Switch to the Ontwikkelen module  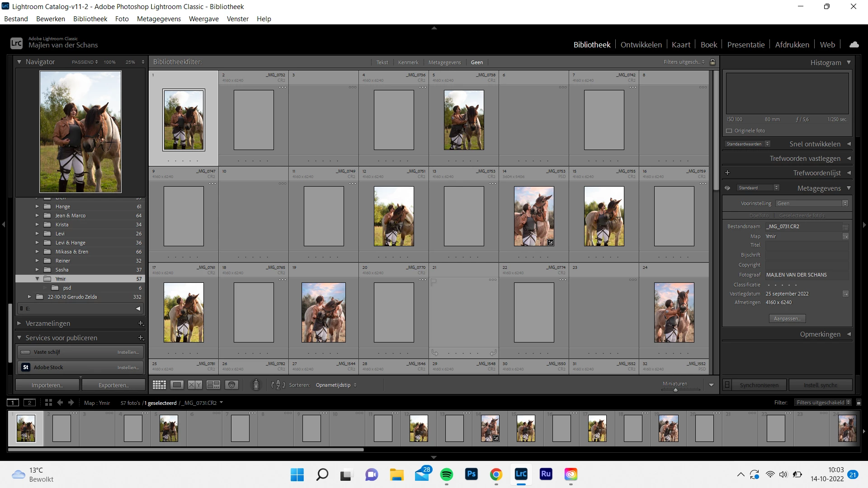641,45
